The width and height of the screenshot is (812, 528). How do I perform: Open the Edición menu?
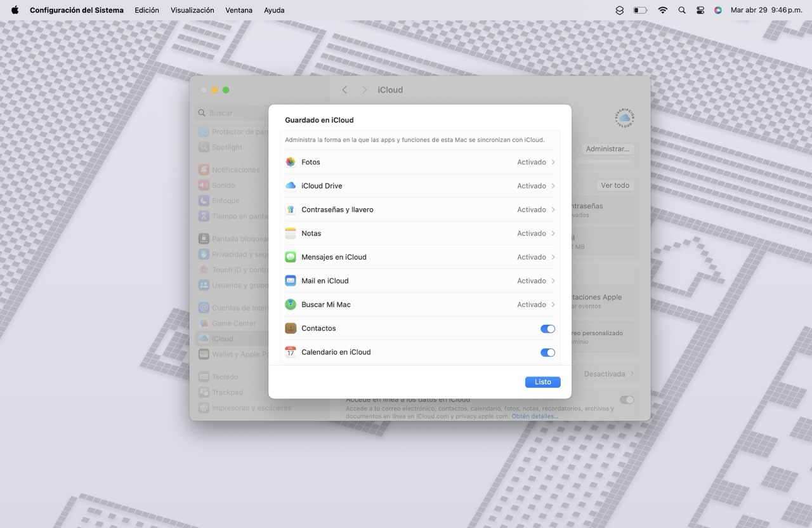click(147, 10)
